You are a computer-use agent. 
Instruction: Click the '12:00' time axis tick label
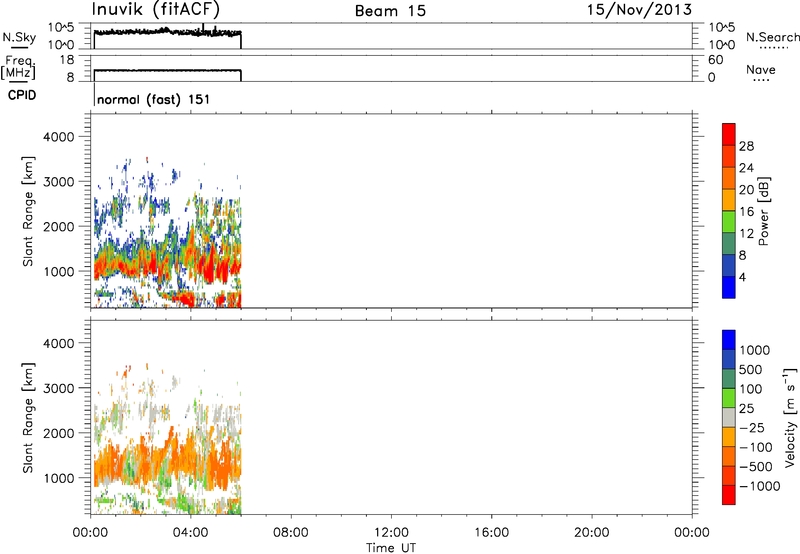(391, 533)
